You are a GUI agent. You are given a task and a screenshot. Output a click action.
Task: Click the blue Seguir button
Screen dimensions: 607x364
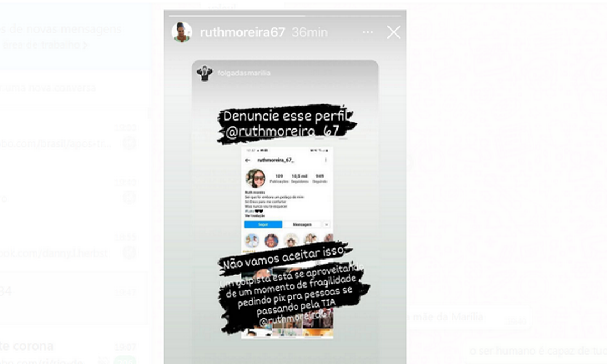click(263, 224)
